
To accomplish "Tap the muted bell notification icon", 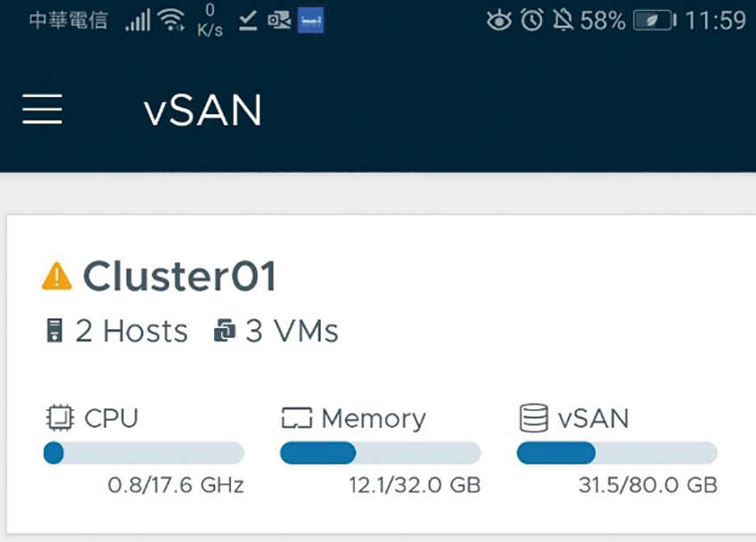I will (563, 21).
